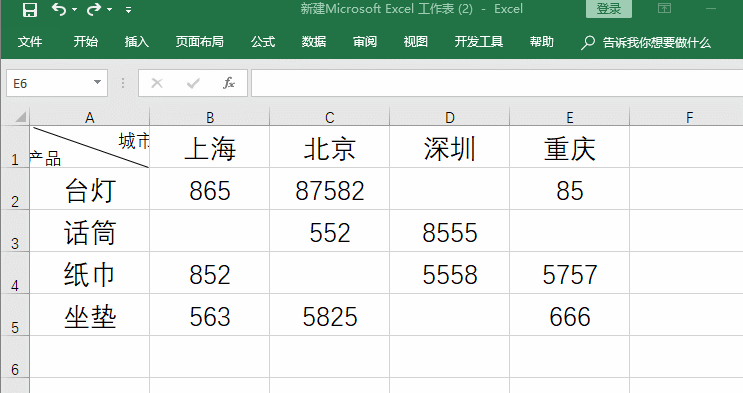
Task: Click the Undo arrow icon
Action: (59, 9)
